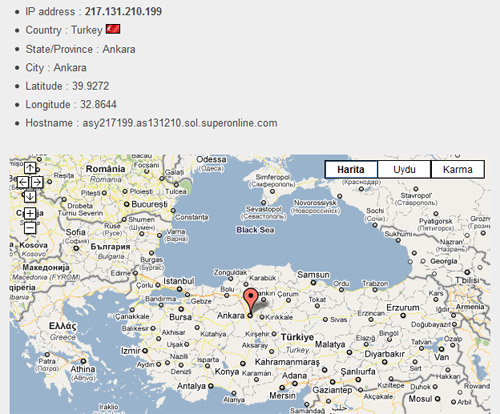
Task: Select the IP address 217.131.210.199 text
Action: coord(123,11)
